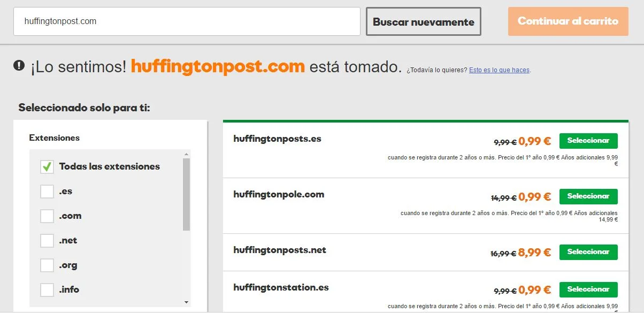Enable the .es extension checkbox
Image resolution: width=644 pixels, height=313 pixels.
[47, 191]
